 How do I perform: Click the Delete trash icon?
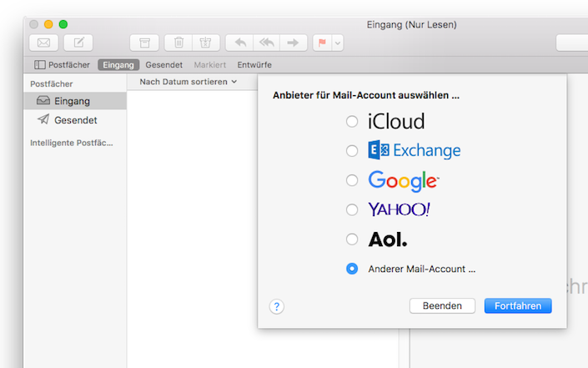coord(178,43)
